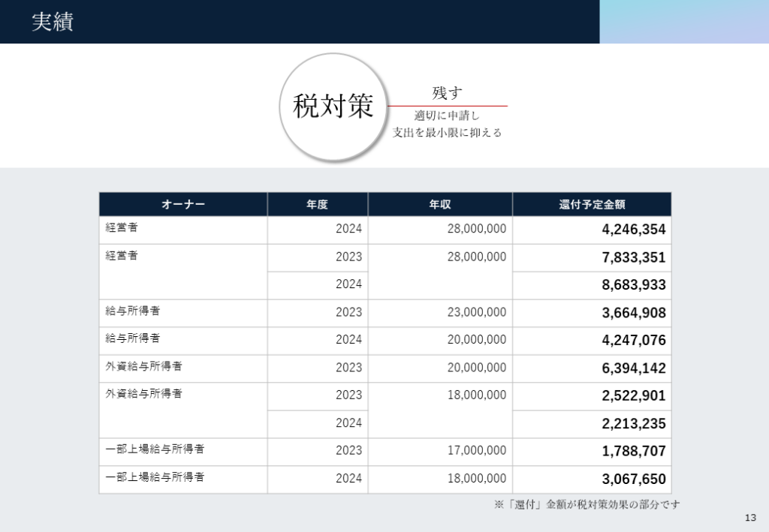Select refund amount 4,246,354
Screen dimensions: 769x532
click(634, 230)
